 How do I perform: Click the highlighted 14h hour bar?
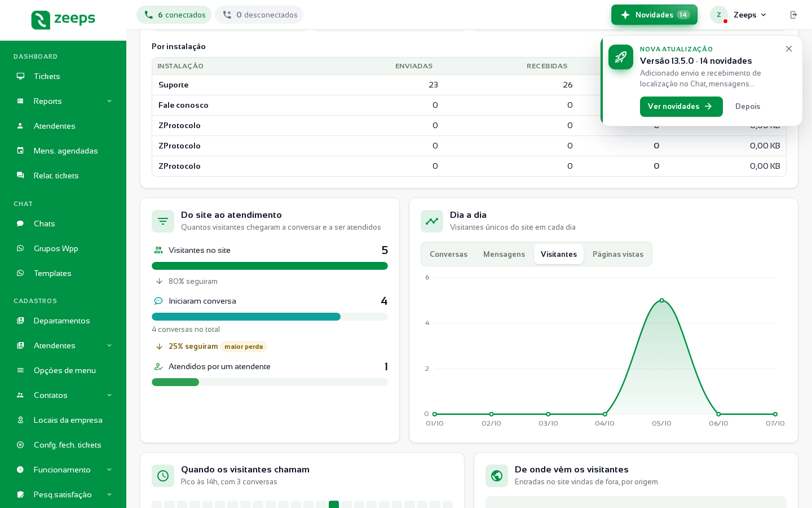334,504
